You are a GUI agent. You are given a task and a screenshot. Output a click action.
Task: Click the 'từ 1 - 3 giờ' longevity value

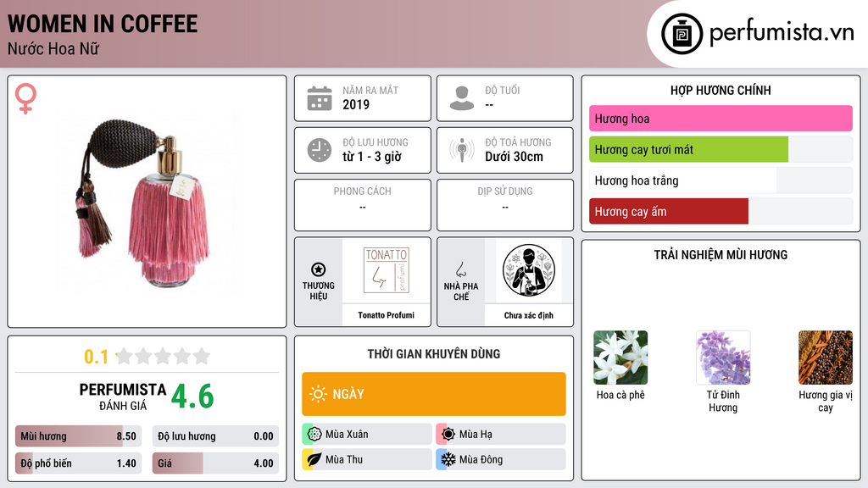pos(371,157)
